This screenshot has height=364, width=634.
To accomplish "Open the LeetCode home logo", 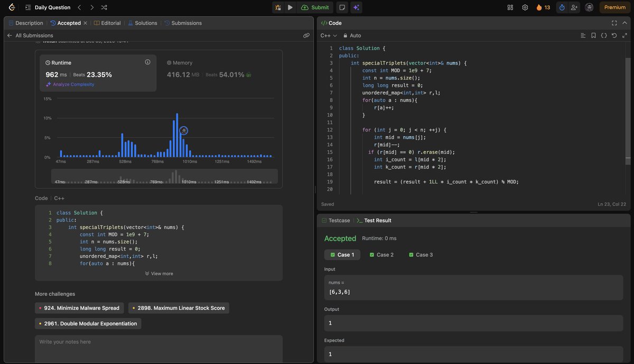I will [x=12, y=7].
